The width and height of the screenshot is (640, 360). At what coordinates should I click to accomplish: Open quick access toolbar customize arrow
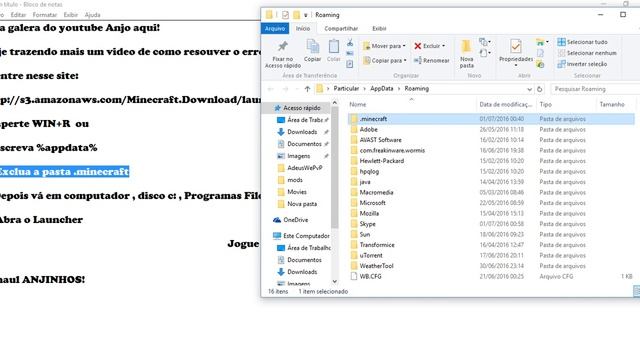[x=306, y=15]
